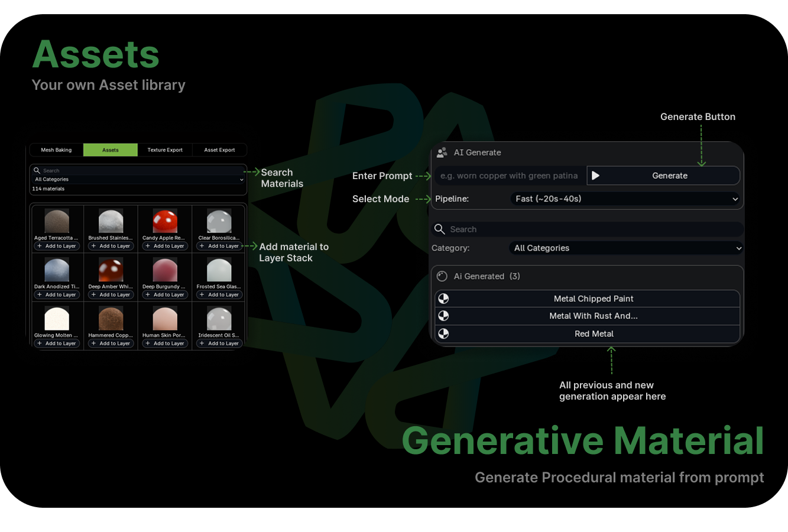Add Human Skin material to layer
This screenshot has height=532, width=788.
coord(165,343)
